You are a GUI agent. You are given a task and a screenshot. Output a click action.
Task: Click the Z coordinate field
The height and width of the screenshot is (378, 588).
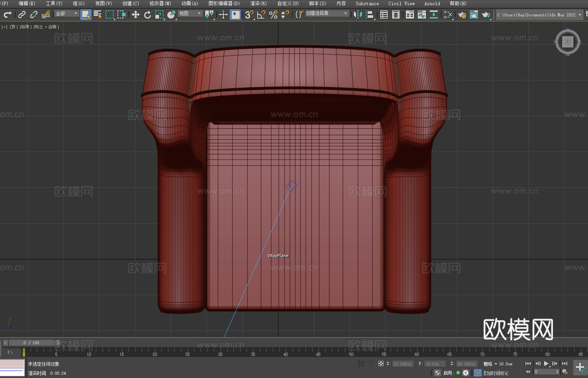coord(466,364)
